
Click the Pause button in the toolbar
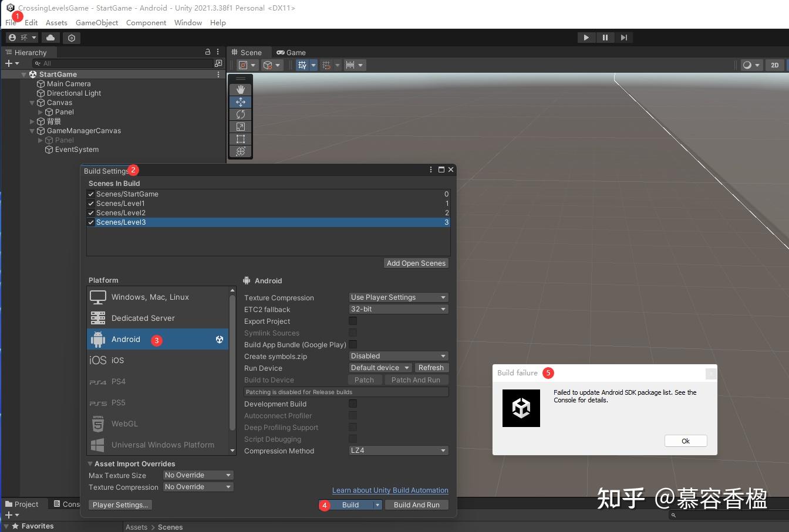tap(605, 38)
